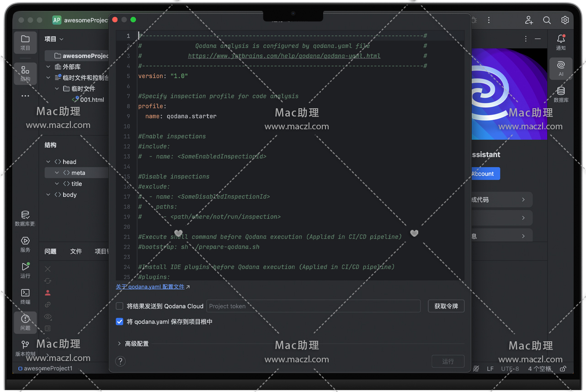Click the 获取令牌 get token button

(x=446, y=306)
